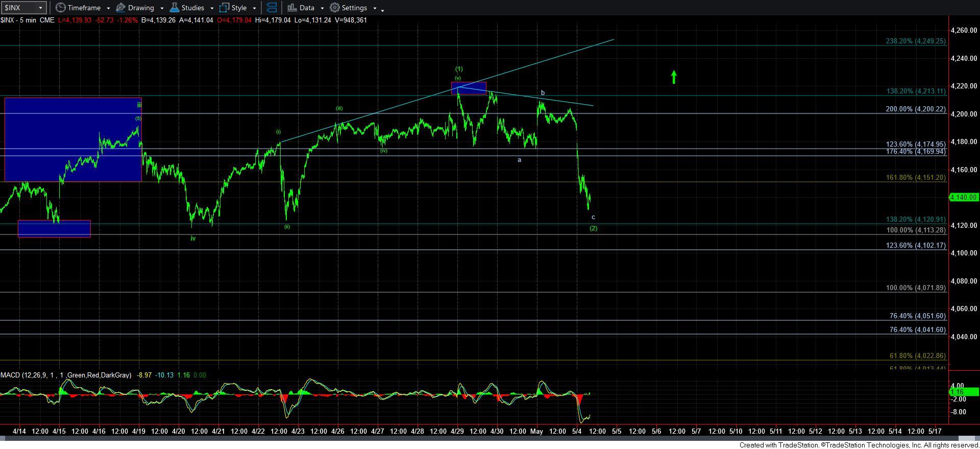The image size is (980, 449).
Task: Click the volume V=948,361 readout
Action: tap(350, 20)
